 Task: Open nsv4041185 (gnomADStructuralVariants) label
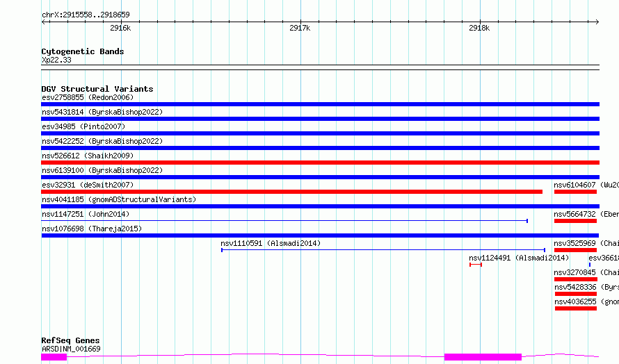[x=119, y=199]
